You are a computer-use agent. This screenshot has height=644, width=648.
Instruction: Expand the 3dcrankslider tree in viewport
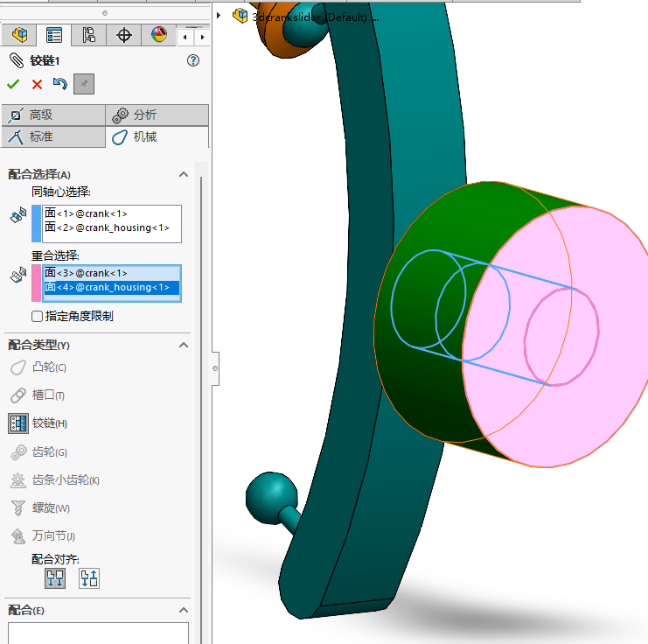[219, 15]
